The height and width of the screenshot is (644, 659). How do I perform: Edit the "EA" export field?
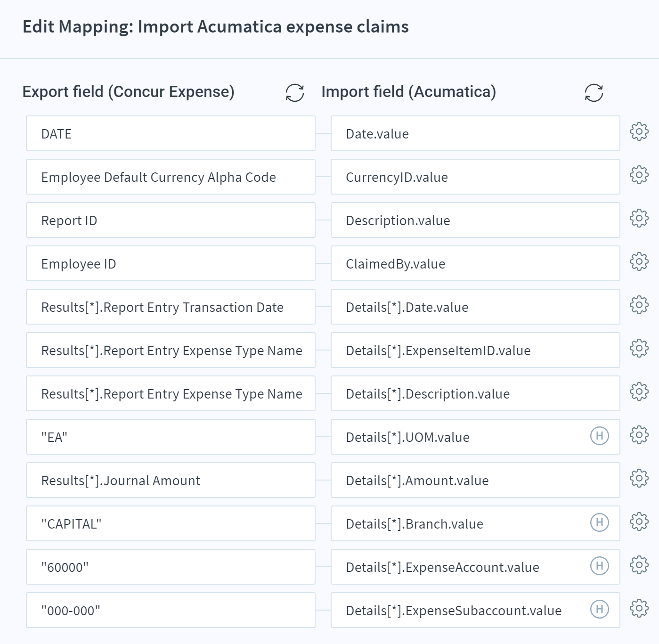(x=171, y=437)
